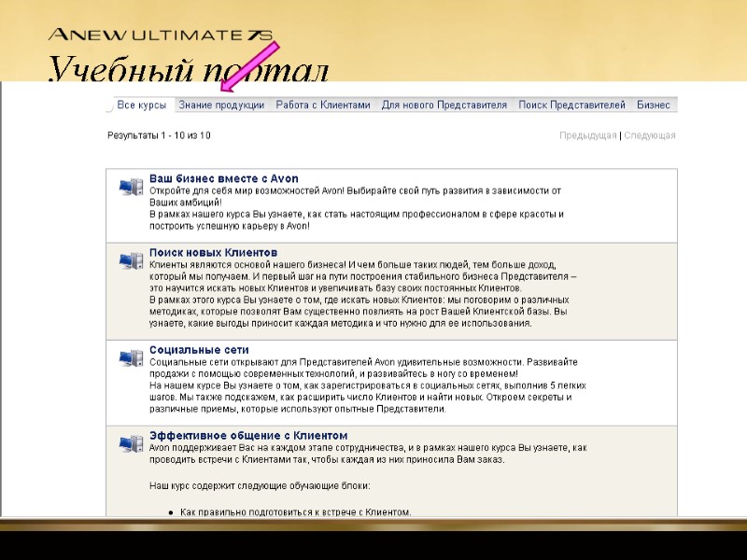Click computer icon beside 'Эффективное общение с Клиентом'
This screenshot has height=560, width=747.
tap(131, 444)
